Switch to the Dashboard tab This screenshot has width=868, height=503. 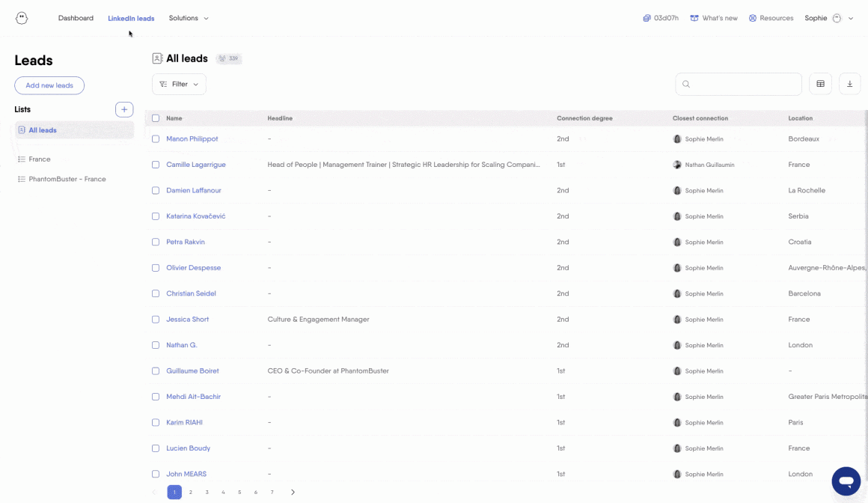76,18
